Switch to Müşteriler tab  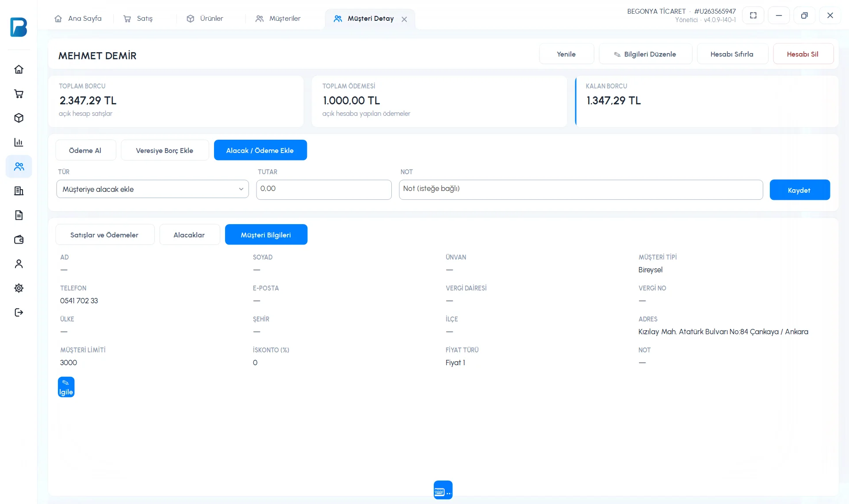278,19
